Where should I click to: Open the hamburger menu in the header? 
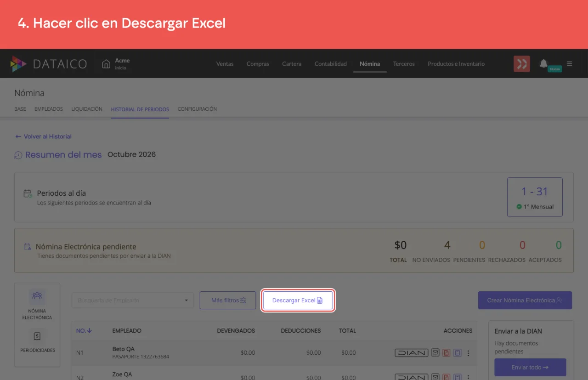[x=570, y=64]
